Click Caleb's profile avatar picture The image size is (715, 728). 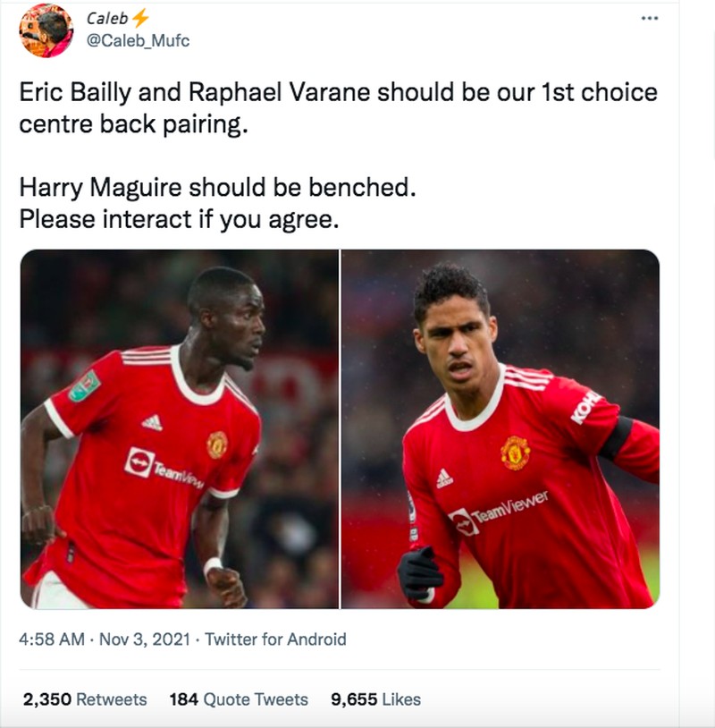pos(46,30)
